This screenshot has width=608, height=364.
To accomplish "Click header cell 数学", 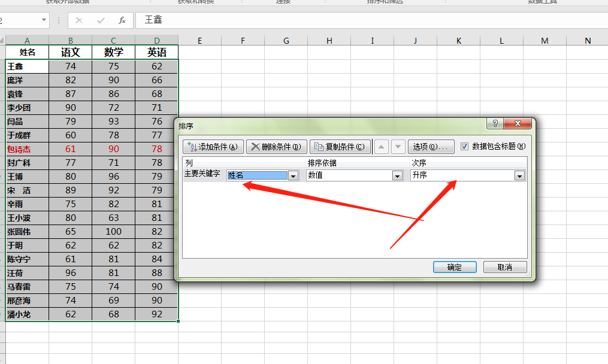I will point(114,52).
